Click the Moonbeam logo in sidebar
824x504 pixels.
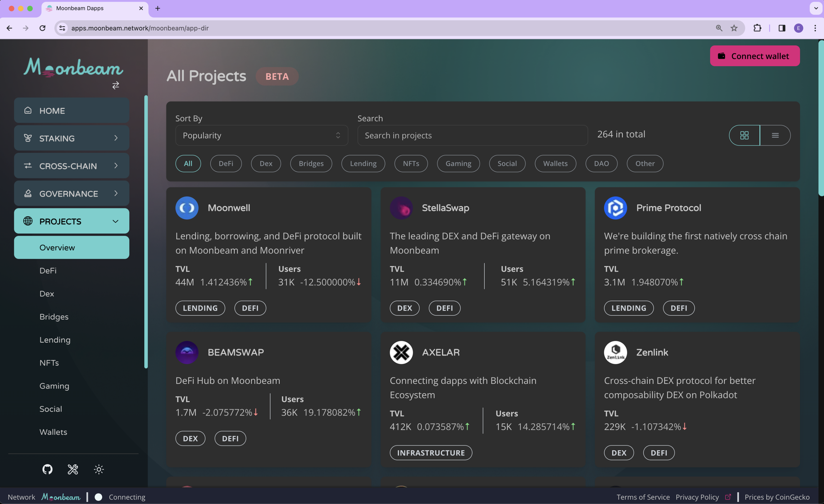coord(73,67)
